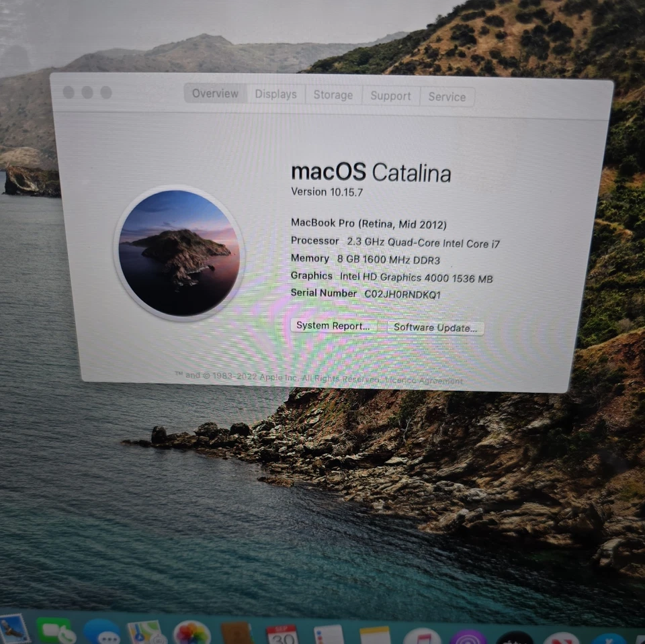Run Software Update
Viewport: 645px width, 644px height.
tap(435, 328)
